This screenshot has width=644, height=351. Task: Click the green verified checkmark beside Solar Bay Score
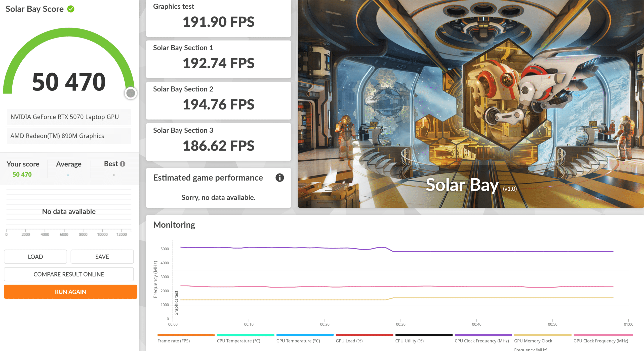tap(71, 9)
